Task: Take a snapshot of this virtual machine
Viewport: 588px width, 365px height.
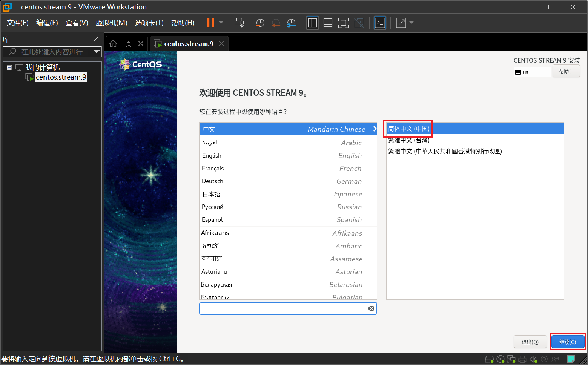Action: [x=260, y=23]
